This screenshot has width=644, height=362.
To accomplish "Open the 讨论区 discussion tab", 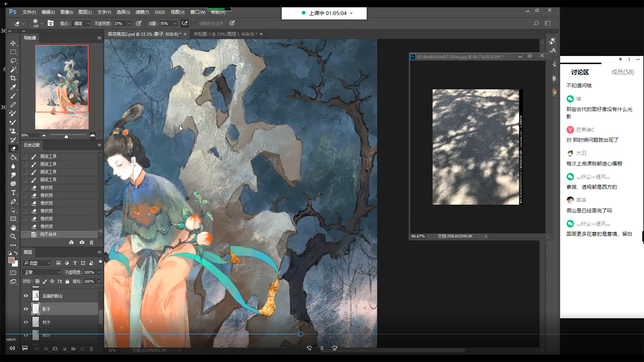I will tap(580, 72).
